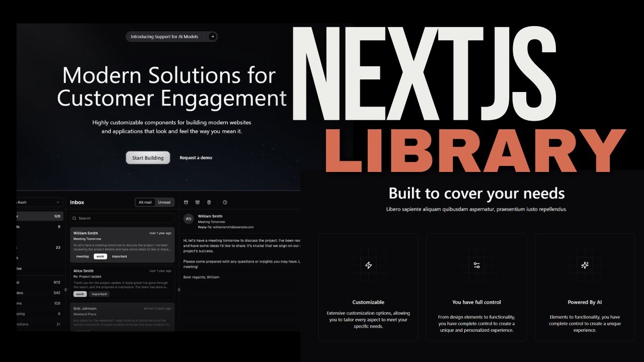Select the sidebar folder with 128 count at top
This screenshot has width=644, height=362.
click(40, 216)
